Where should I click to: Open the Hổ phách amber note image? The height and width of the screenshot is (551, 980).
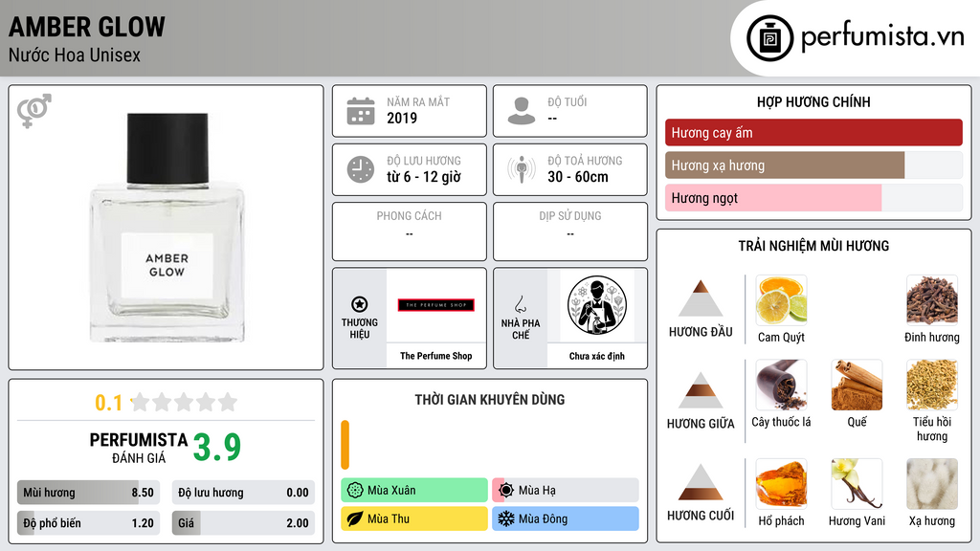tap(781, 484)
